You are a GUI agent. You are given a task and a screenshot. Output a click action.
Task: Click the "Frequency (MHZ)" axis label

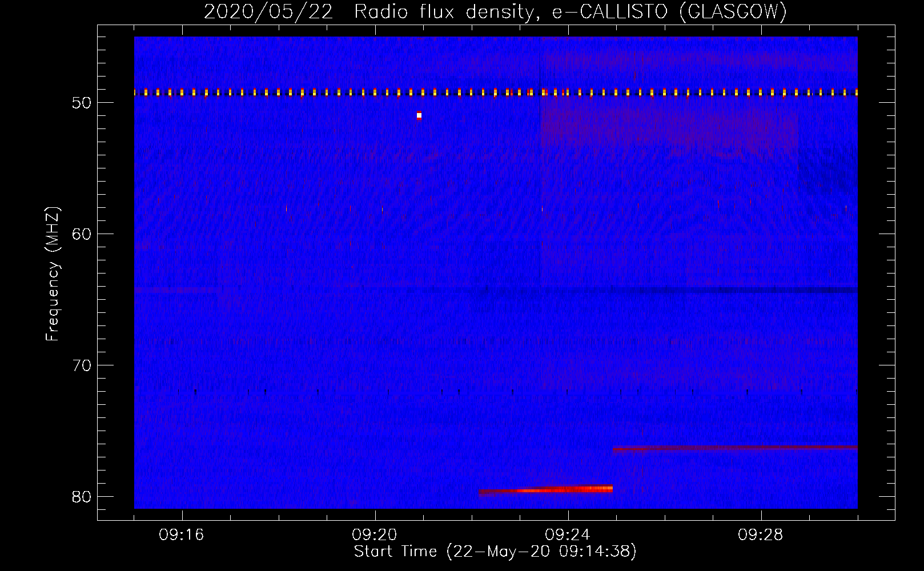tap(52, 274)
